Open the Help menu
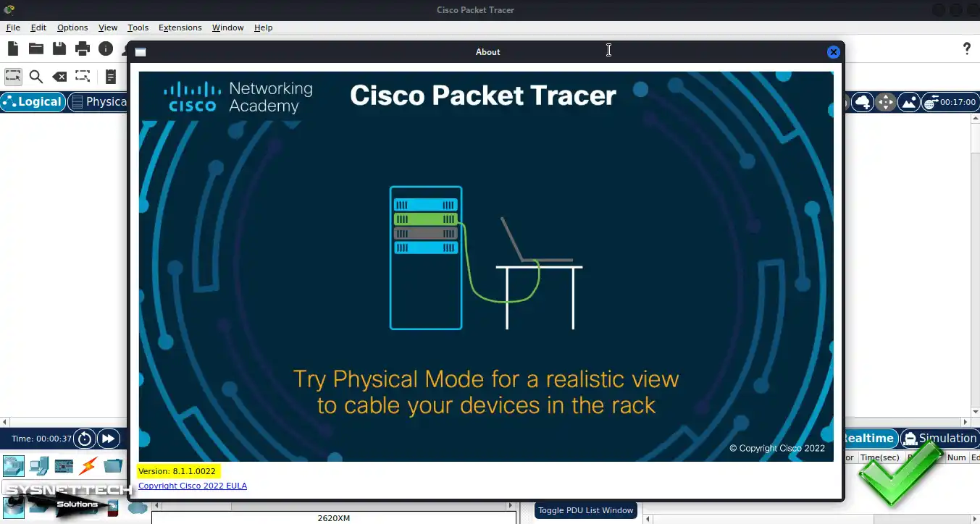Screen dimensions: 980x524 click(x=263, y=28)
